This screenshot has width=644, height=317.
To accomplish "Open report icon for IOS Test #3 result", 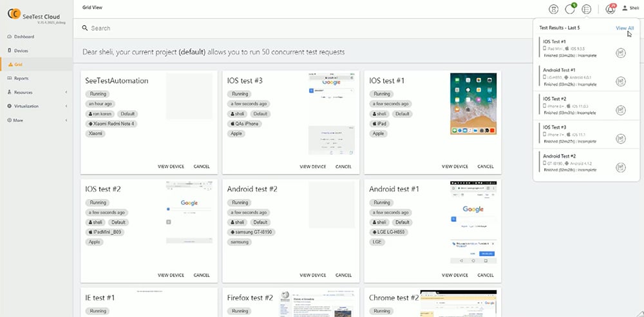I will (x=621, y=139).
